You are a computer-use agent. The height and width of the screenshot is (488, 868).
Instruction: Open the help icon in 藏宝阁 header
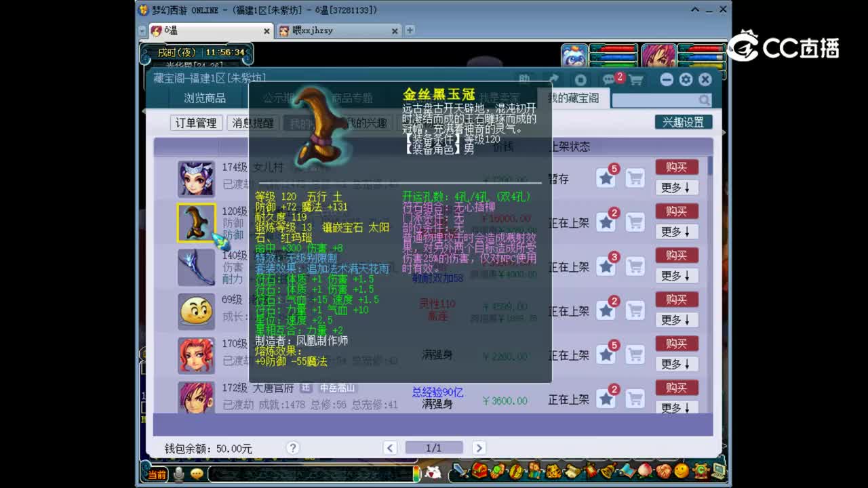[524, 79]
